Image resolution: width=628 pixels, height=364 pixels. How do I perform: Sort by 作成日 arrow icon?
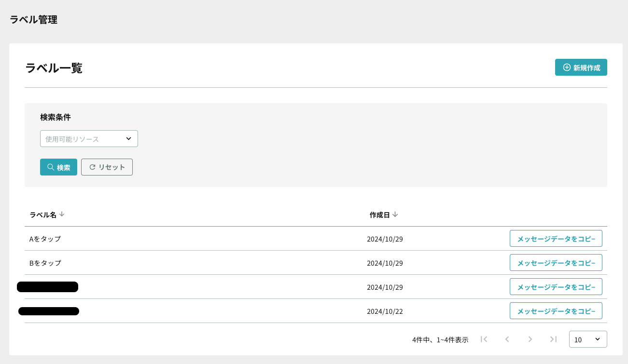(395, 215)
